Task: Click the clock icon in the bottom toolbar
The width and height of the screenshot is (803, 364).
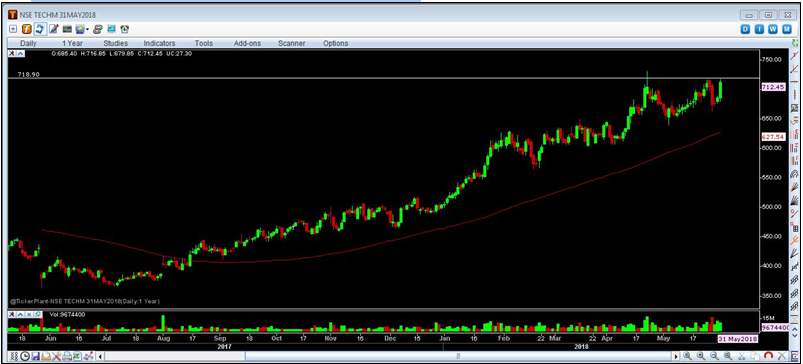Action: point(25,356)
